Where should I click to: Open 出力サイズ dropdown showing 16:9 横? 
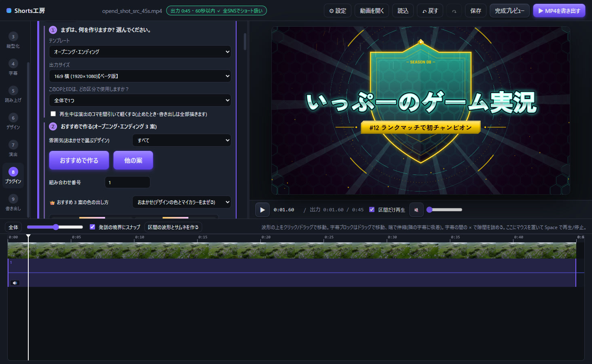click(x=140, y=76)
